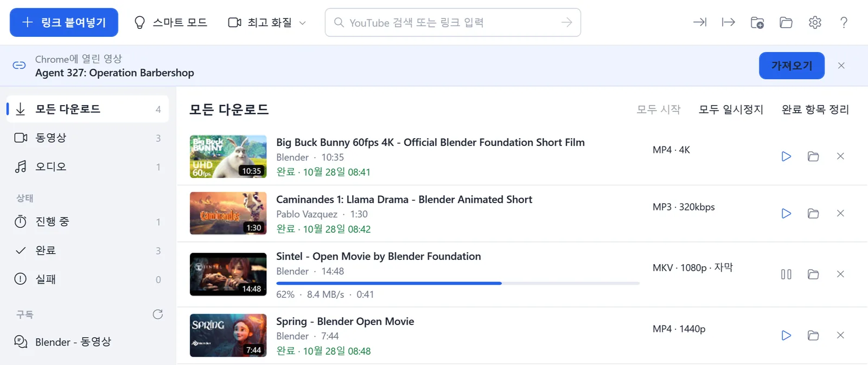Open settings gear icon

tap(815, 22)
